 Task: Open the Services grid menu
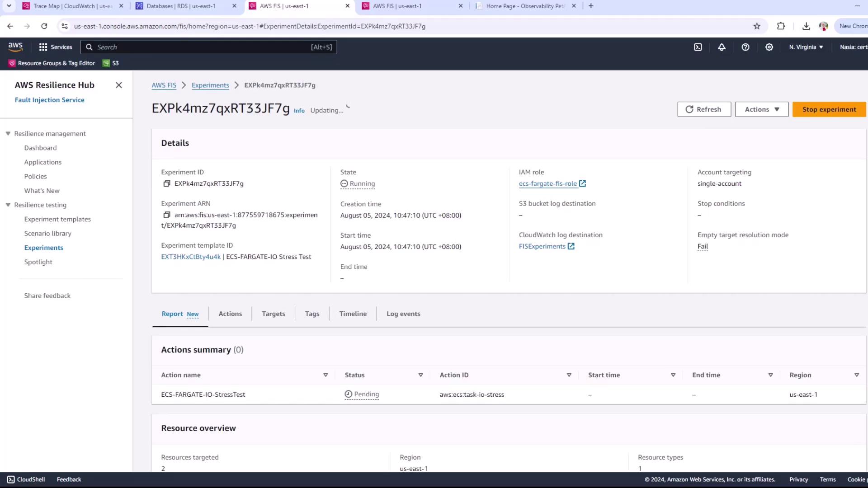56,47
